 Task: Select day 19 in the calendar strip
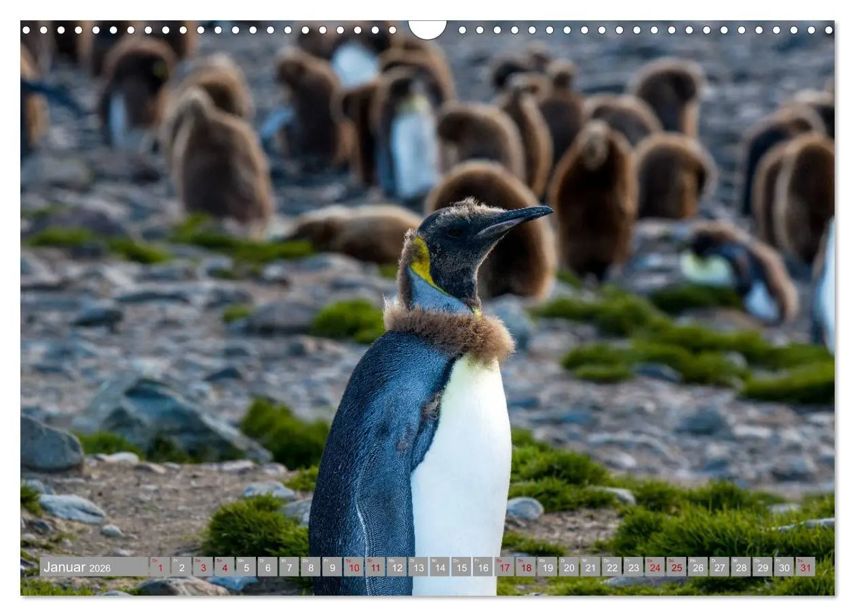[x=547, y=566]
